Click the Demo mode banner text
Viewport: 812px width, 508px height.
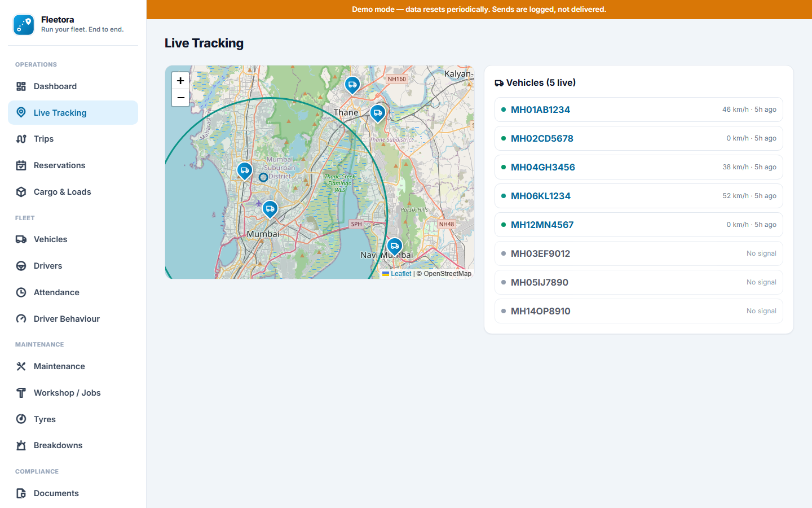(x=479, y=10)
